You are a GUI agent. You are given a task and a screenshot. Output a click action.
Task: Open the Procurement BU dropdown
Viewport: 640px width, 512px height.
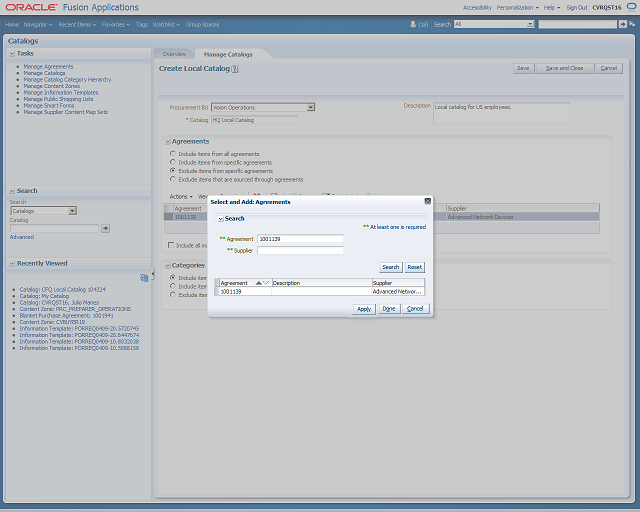pos(311,107)
